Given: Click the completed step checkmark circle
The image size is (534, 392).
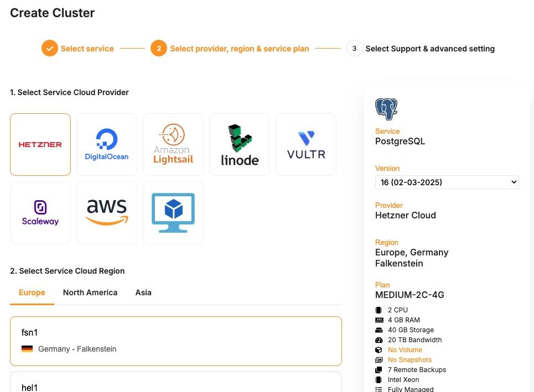Looking at the screenshot, I should 50,49.
